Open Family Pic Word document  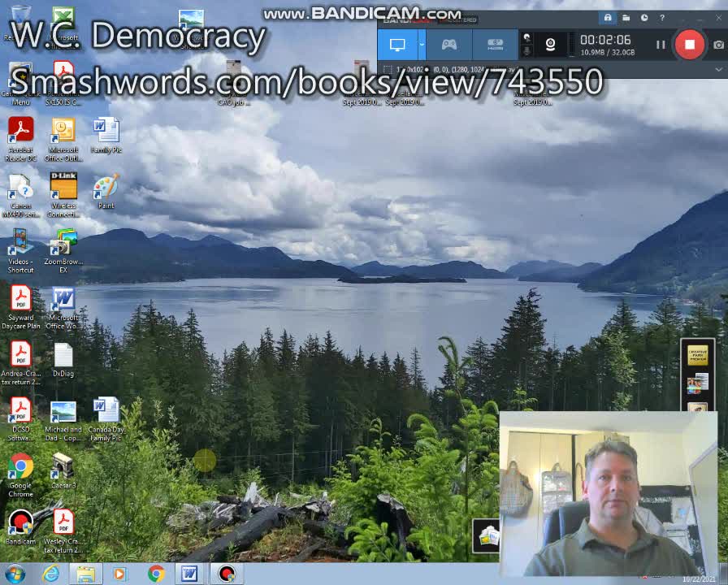106,135
